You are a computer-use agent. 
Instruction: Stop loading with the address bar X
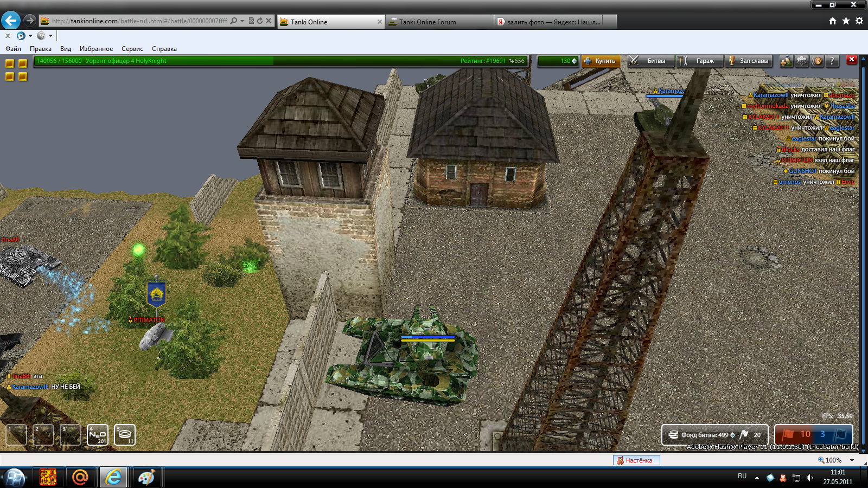tap(269, 21)
